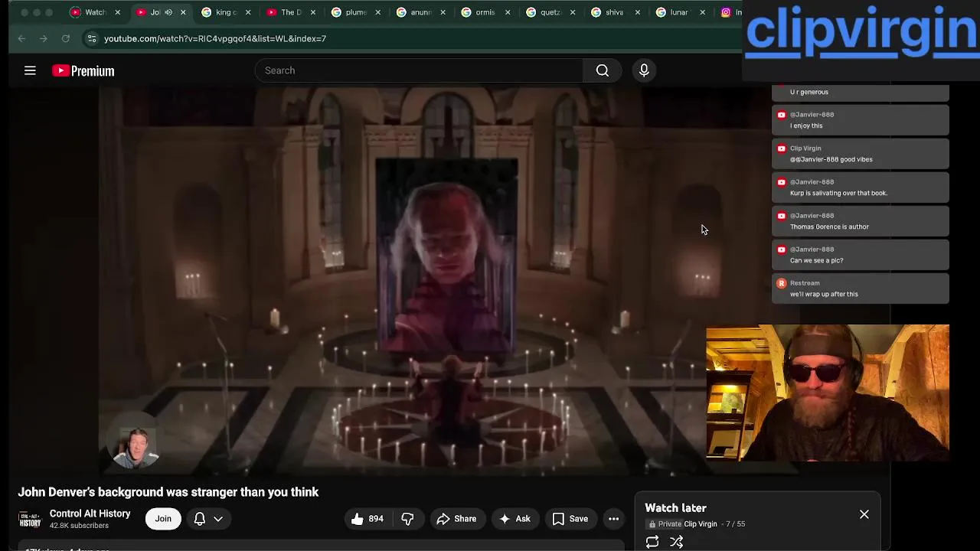
Task: Go forward in browser history
Action: pyautogui.click(x=44, y=38)
